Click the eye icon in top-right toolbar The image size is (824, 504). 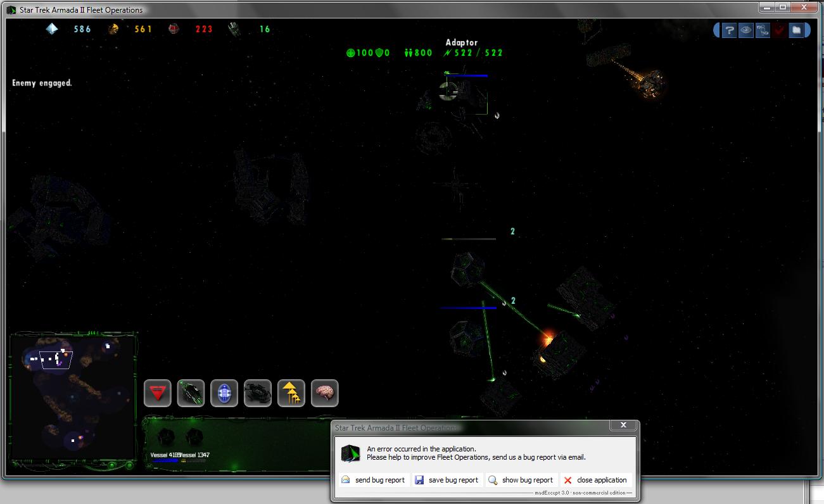point(745,30)
